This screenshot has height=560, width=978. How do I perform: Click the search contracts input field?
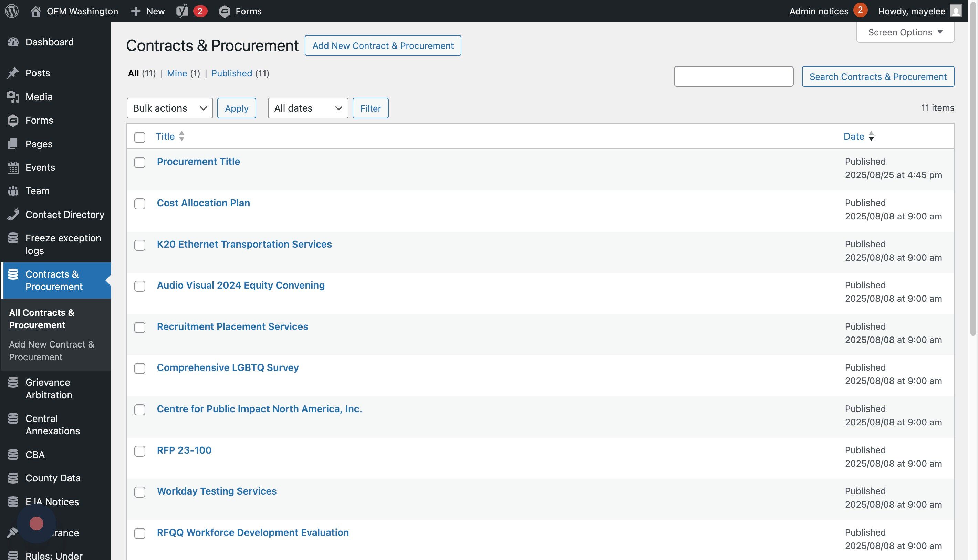(x=733, y=76)
